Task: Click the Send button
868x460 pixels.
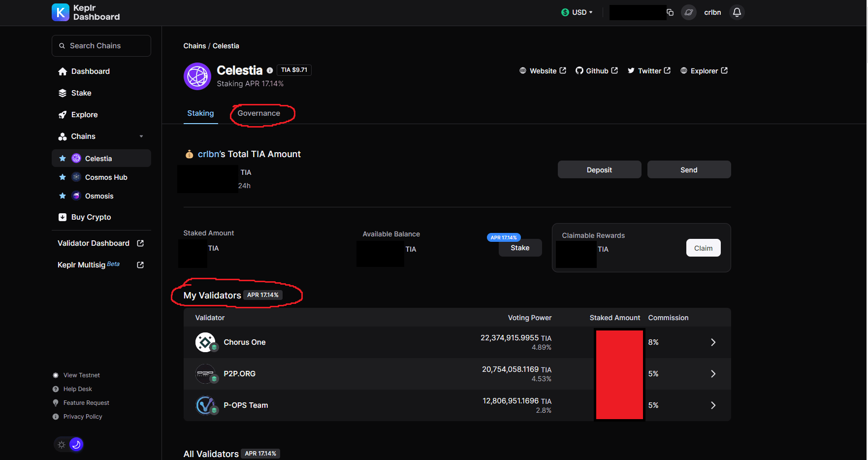Action: [689, 170]
